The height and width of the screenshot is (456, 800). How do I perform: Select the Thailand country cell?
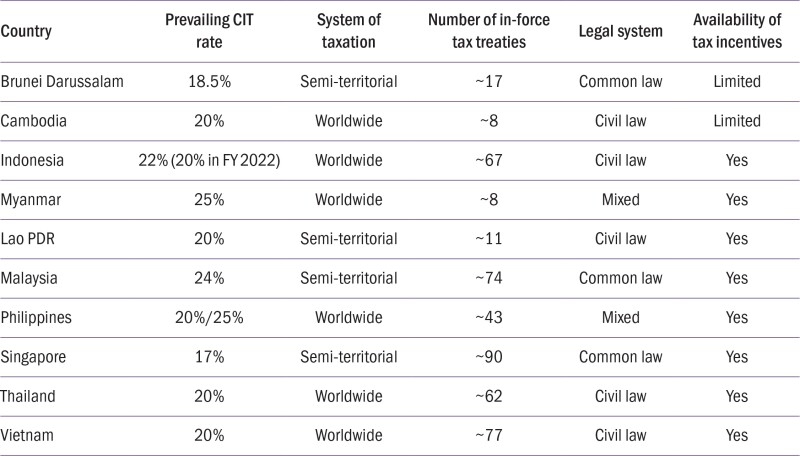point(31,395)
